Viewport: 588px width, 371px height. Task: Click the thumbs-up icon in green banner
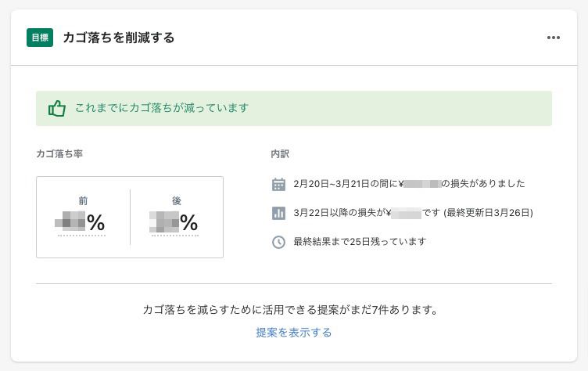pyautogui.click(x=56, y=108)
